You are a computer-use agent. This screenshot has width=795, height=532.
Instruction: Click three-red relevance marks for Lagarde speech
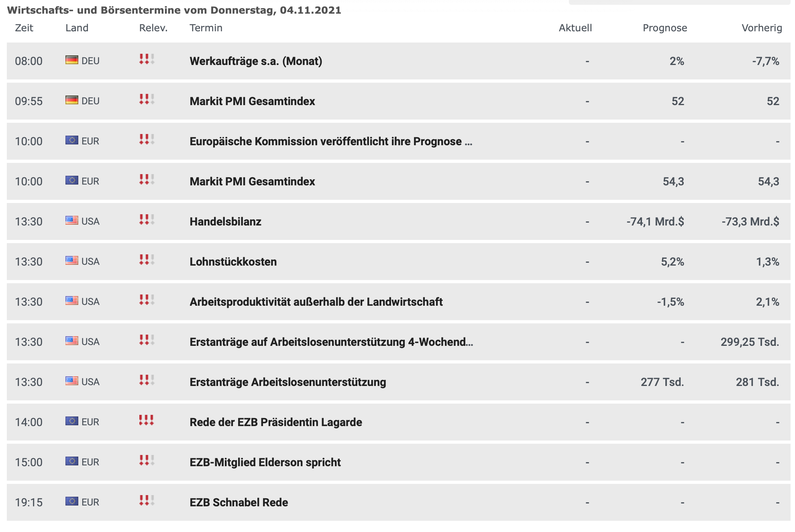coord(147,420)
